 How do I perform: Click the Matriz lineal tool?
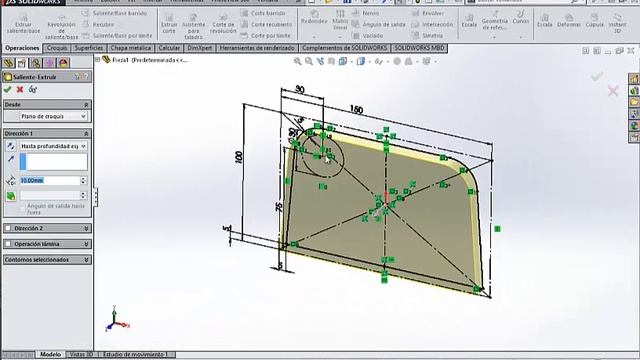340,20
